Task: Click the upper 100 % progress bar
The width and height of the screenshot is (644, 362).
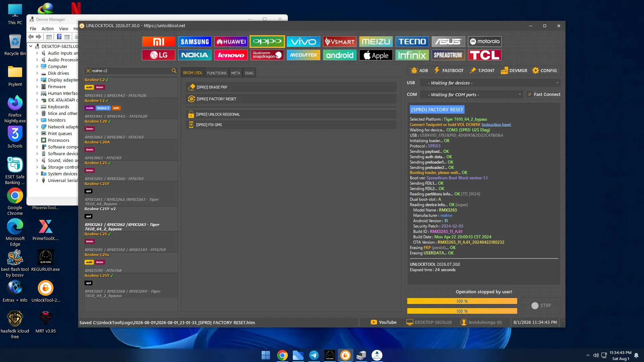Action: point(462,301)
